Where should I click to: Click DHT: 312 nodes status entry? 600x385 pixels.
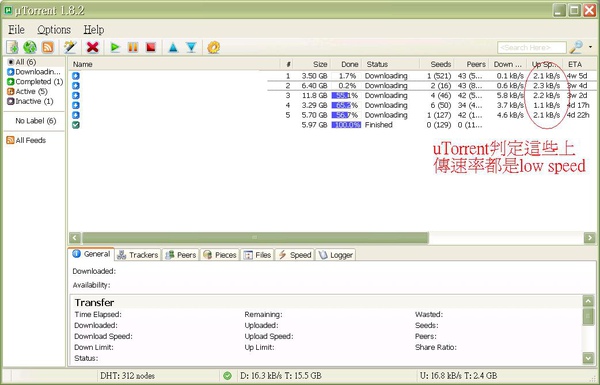click(127, 376)
